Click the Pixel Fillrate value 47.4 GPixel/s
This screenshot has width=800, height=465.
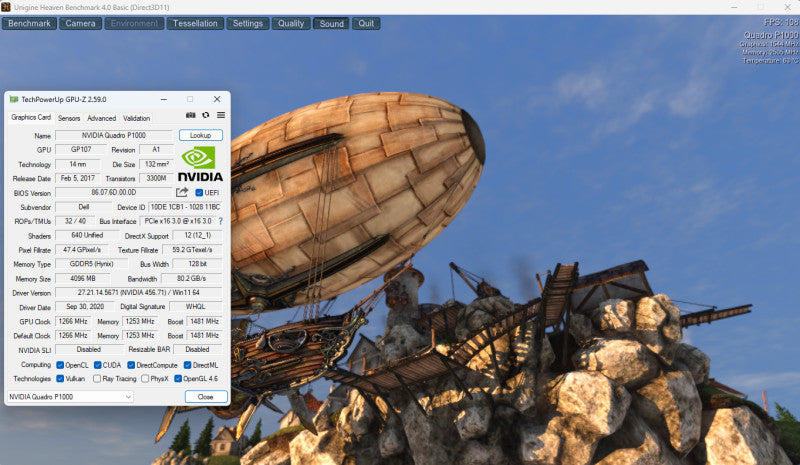(82, 250)
